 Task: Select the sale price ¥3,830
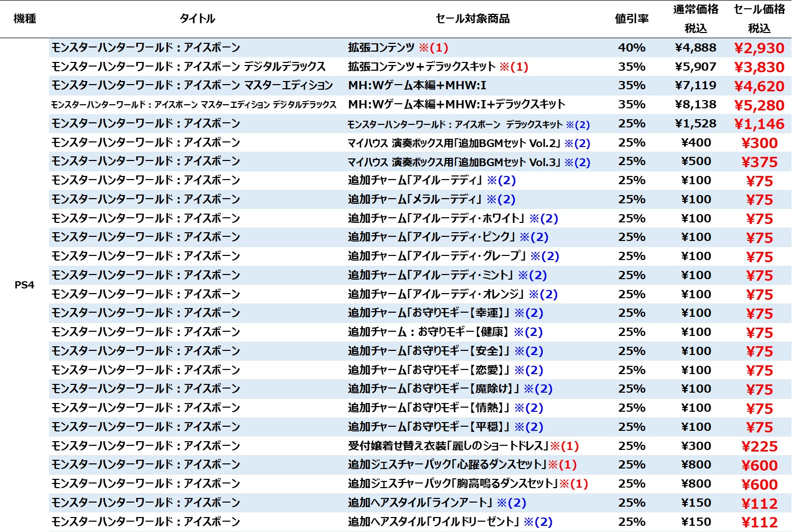click(x=759, y=67)
